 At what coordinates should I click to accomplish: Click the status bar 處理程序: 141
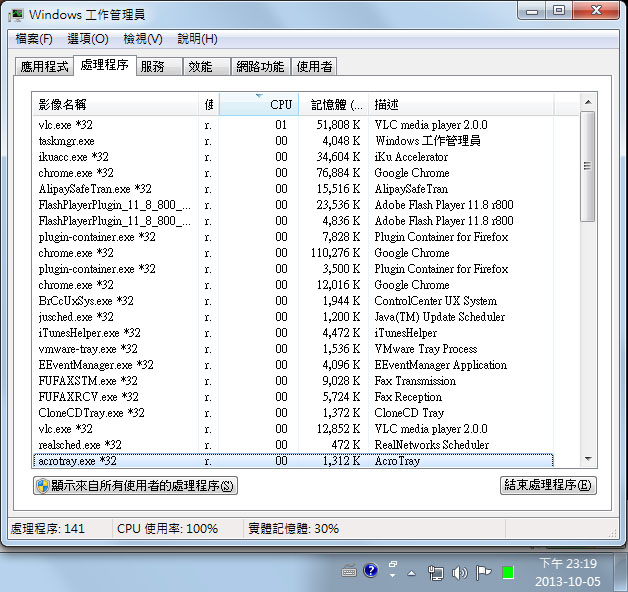point(48,529)
